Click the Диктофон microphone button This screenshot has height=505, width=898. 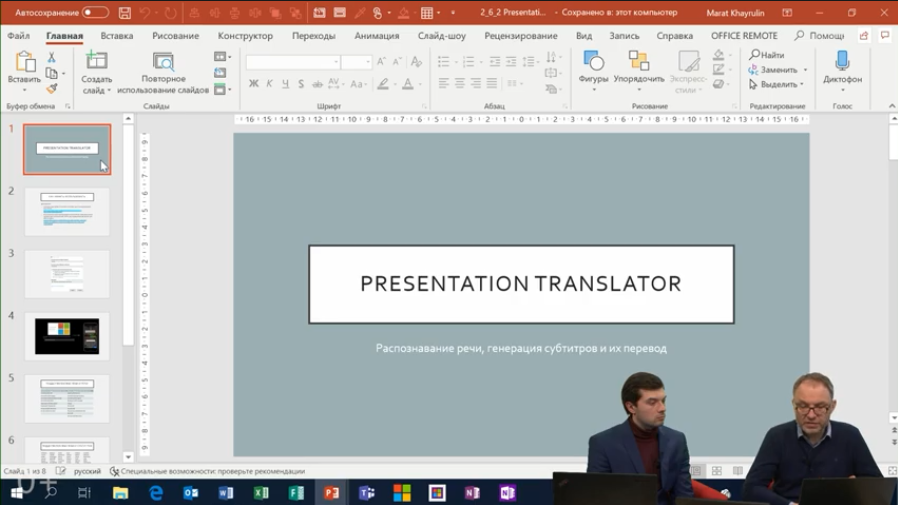[842, 71]
